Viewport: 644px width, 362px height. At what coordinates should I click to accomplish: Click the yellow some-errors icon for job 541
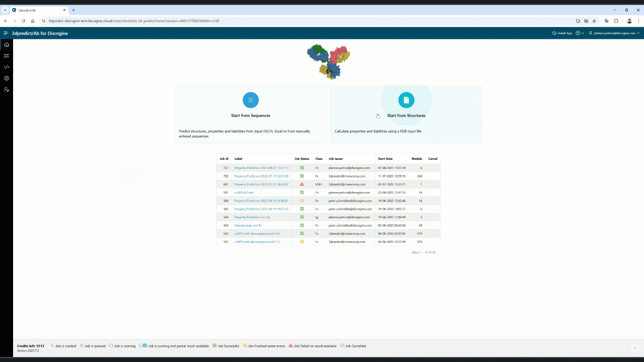click(x=302, y=242)
